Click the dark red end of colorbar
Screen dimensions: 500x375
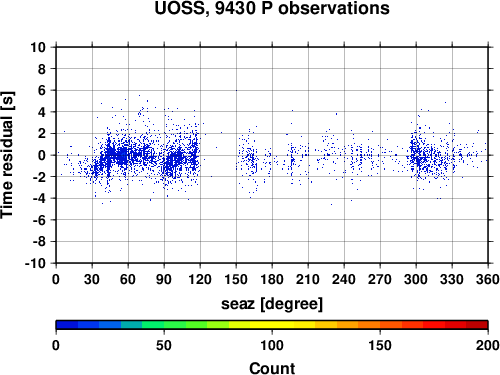477,325
